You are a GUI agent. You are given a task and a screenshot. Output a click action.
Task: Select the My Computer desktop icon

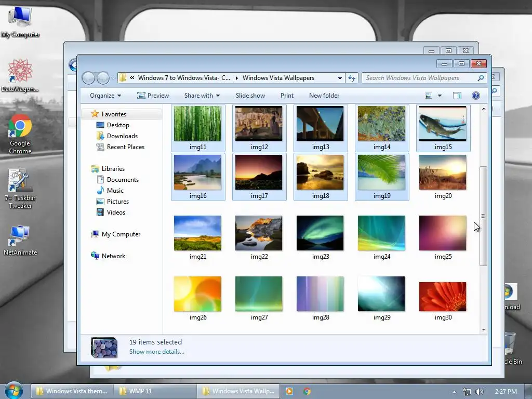click(x=20, y=22)
